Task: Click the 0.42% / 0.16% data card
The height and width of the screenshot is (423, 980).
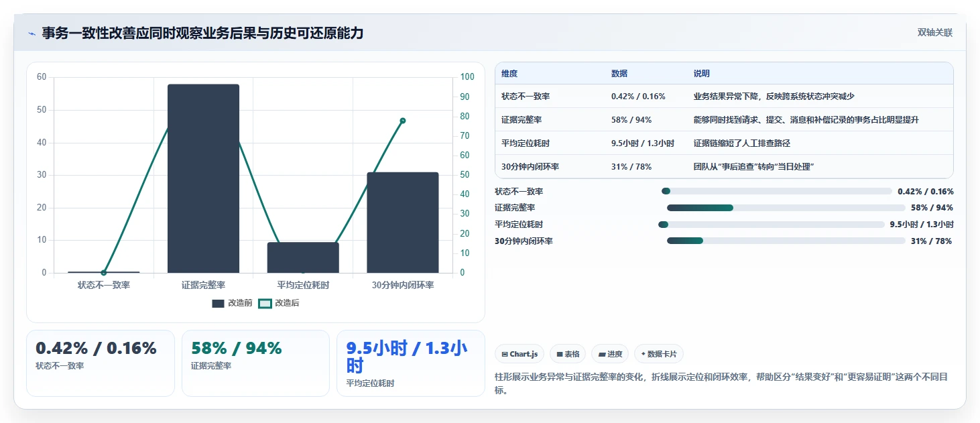Action: (101, 363)
